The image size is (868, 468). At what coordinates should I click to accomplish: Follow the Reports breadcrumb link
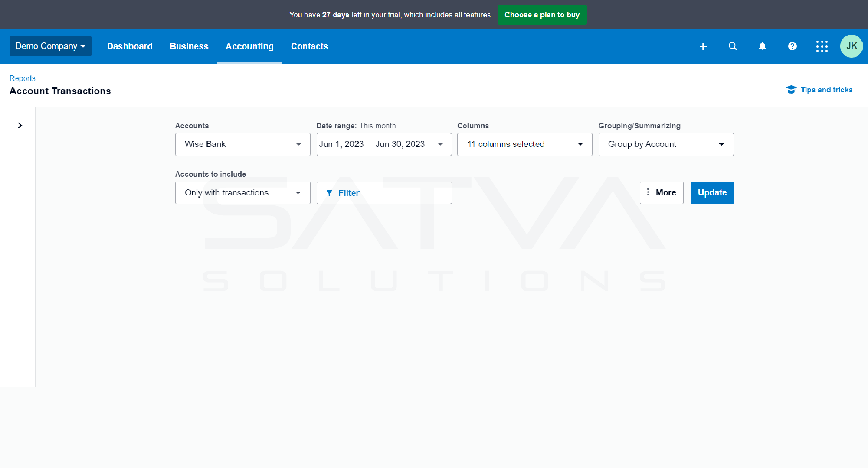pyautogui.click(x=23, y=78)
